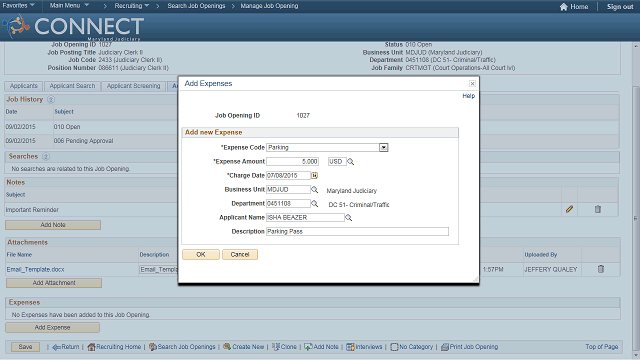Switch to the Applicant Search tab
The height and width of the screenshot is (360, 640).
[x=72, y=86]
